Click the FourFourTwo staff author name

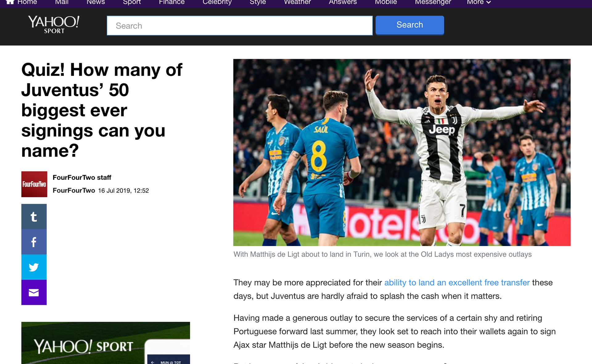pyautogui.click(x=82, y=177)
